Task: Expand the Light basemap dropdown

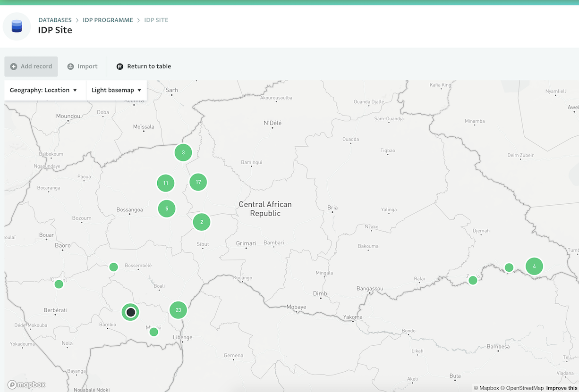Action: click(x=116, y=90)
